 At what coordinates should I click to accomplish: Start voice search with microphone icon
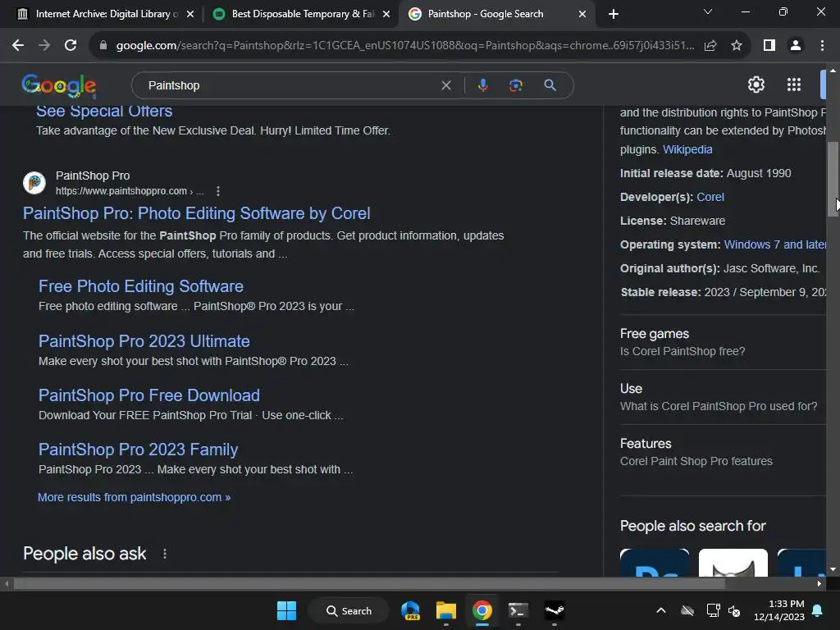(x=482, y=85)
